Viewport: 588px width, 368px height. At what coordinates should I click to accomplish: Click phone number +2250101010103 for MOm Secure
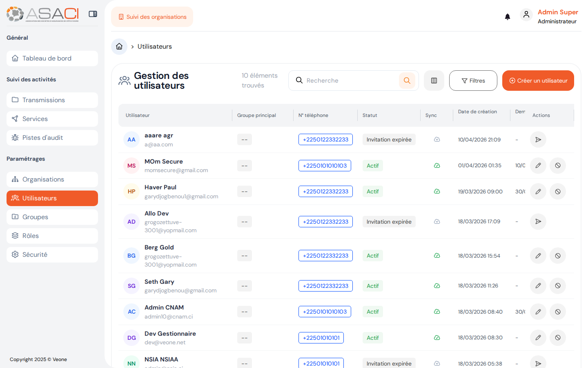point(325,166)
